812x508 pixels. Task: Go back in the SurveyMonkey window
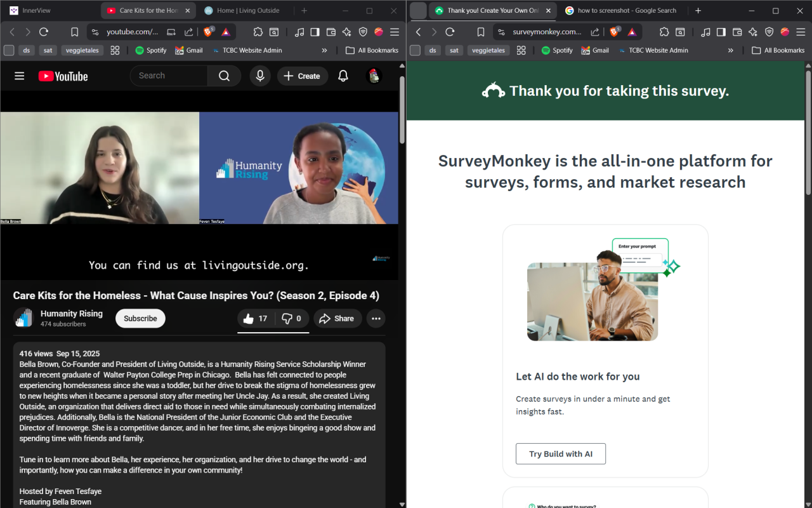[418, 32]
